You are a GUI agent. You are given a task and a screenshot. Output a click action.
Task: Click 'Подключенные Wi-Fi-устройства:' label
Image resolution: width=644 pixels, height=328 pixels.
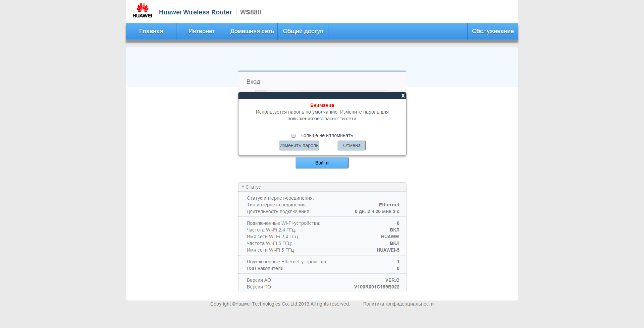pyautogui.click(x=283, y=223)
